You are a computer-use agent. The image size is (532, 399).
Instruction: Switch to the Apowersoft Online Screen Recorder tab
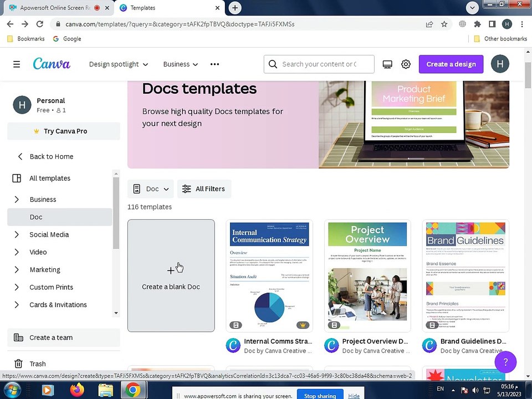(54, 7)
